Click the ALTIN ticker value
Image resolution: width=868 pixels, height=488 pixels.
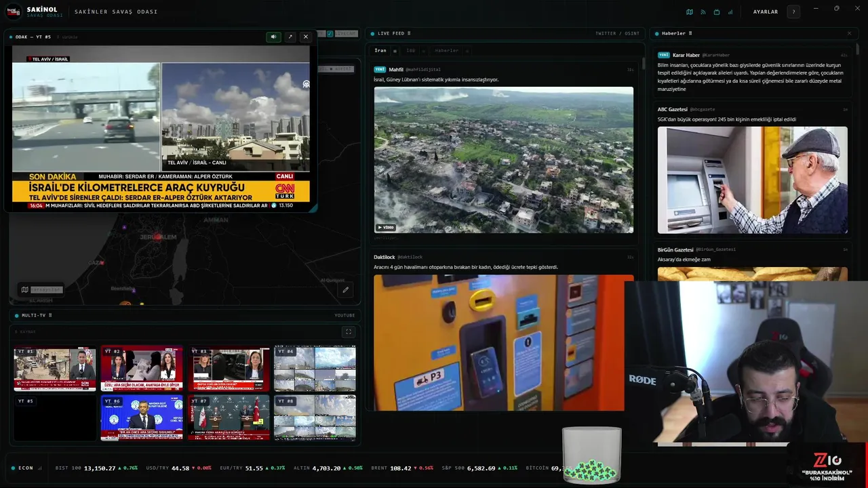click(326, 468)
